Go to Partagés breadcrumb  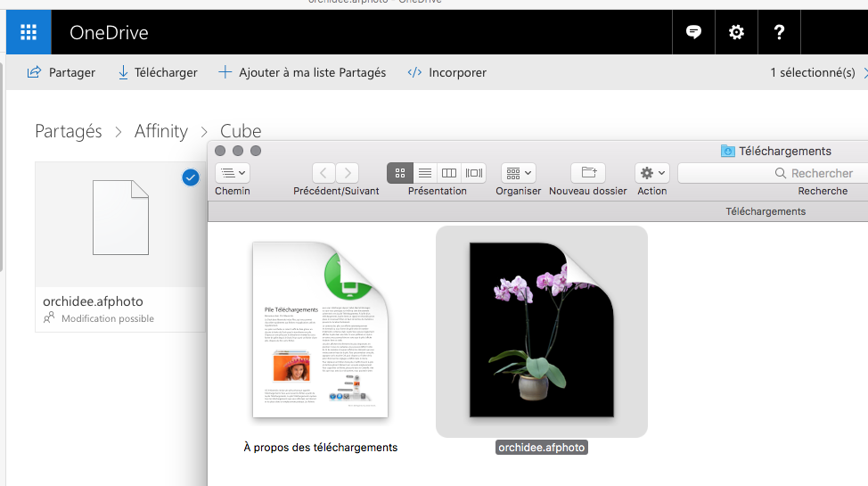69,131
